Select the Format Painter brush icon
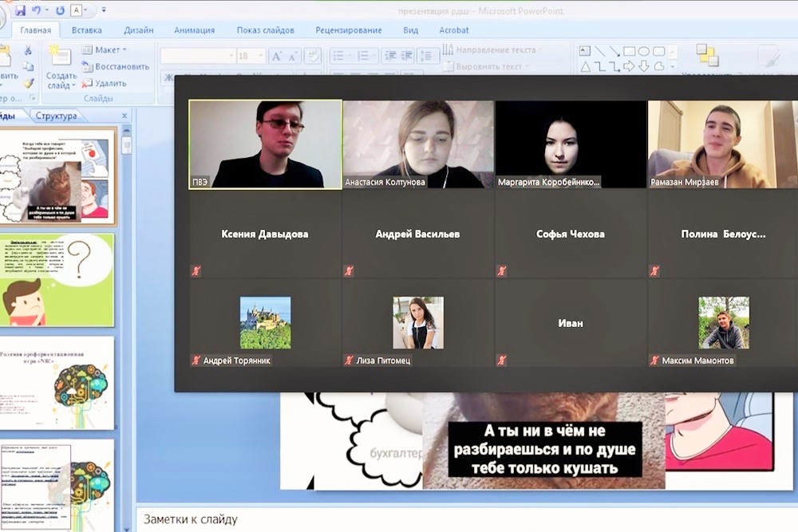This screenshot has width=798, height=532. [28, 83]
